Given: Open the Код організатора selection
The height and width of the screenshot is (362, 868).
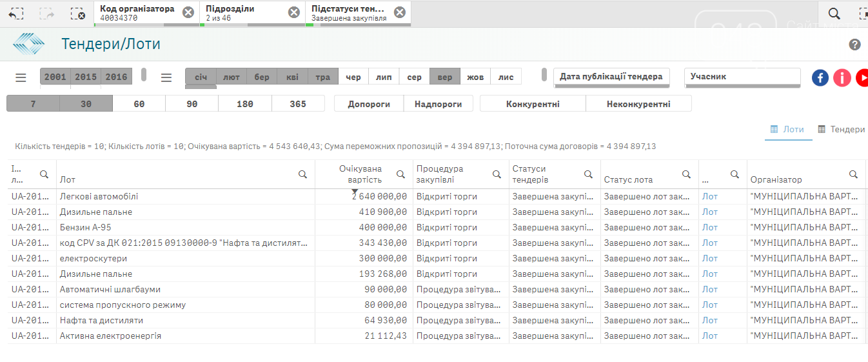Looking at the screenshot, I should tap(137, 13).
